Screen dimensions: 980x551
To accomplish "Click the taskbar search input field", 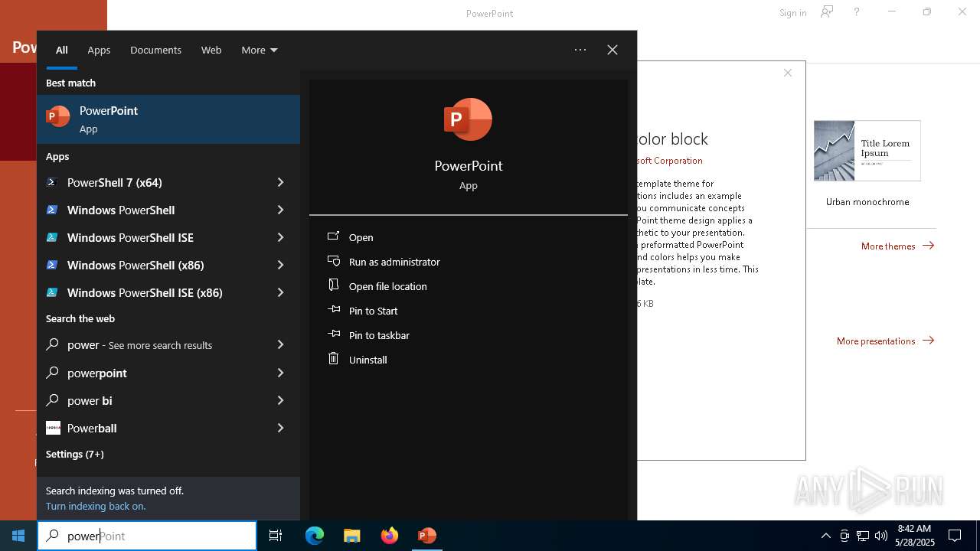I will point(147,536).
